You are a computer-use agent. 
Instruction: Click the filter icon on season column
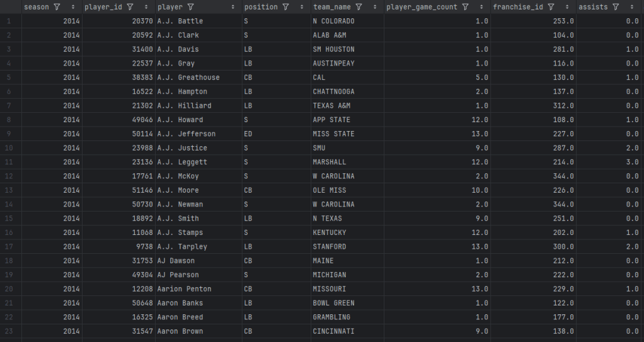57,7
